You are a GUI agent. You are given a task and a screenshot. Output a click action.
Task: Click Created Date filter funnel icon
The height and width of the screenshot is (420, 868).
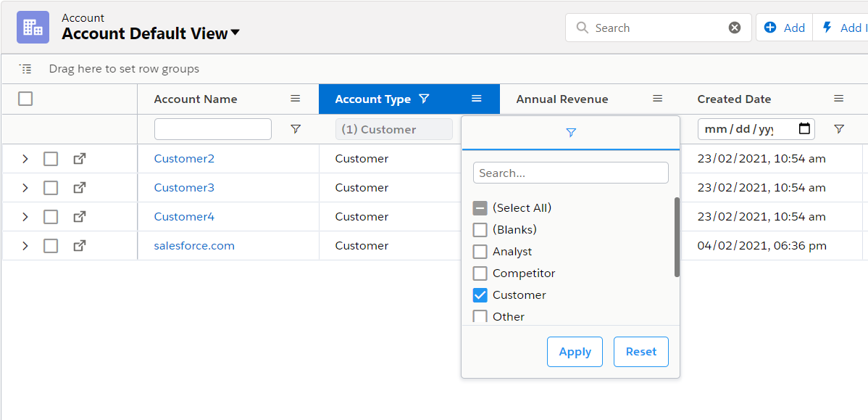(x=838, y=129)
